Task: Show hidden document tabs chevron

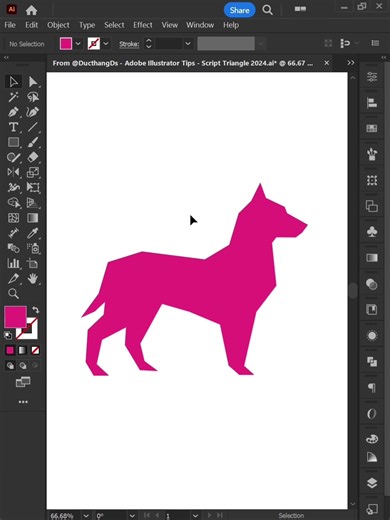Action: 351,63
